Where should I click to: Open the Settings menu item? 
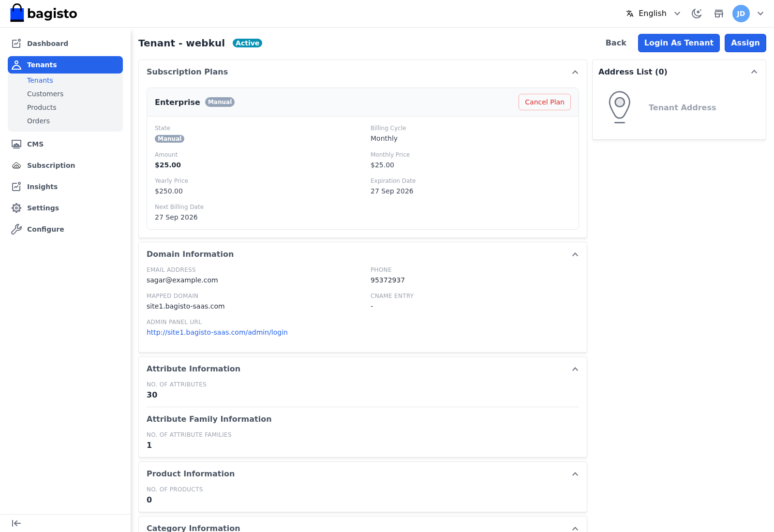point(65,208)
